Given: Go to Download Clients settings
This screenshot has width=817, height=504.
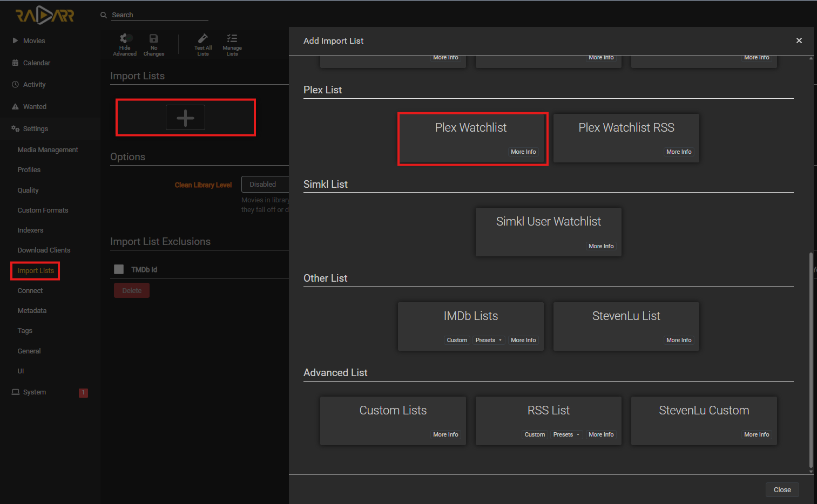Looking at the screenshot, I should pyautogui.click(x=44, y=250).
